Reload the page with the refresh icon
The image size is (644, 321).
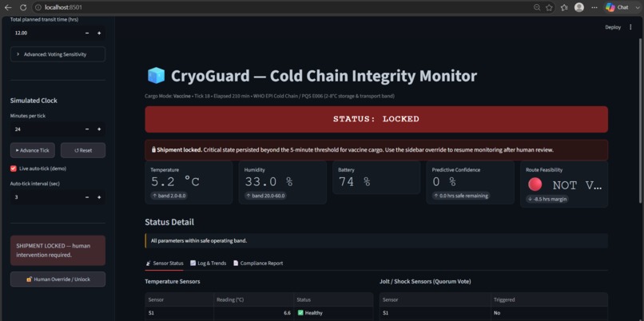[x=23, y=7]
